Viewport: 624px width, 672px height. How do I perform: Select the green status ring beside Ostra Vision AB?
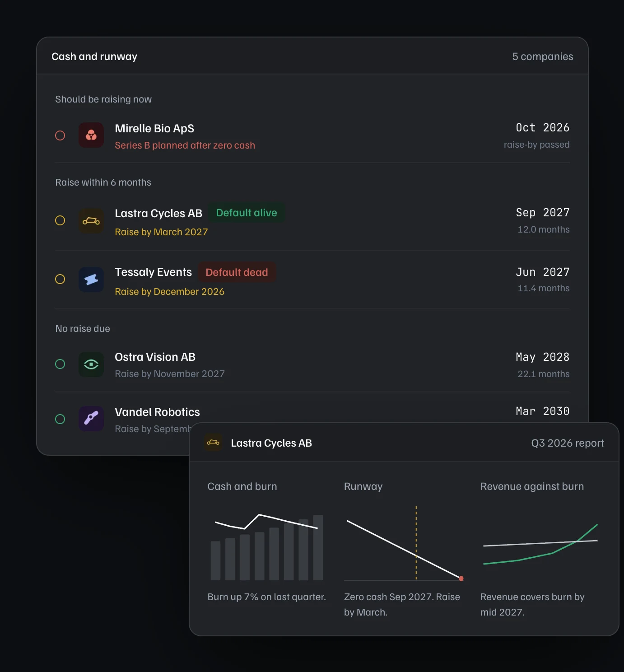(60, 364)
